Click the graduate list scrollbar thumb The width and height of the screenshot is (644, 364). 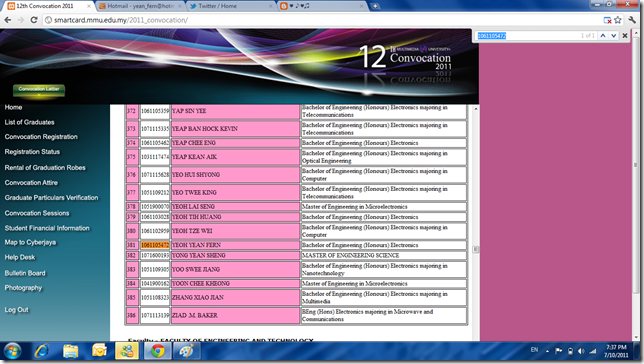coord(476,249)
